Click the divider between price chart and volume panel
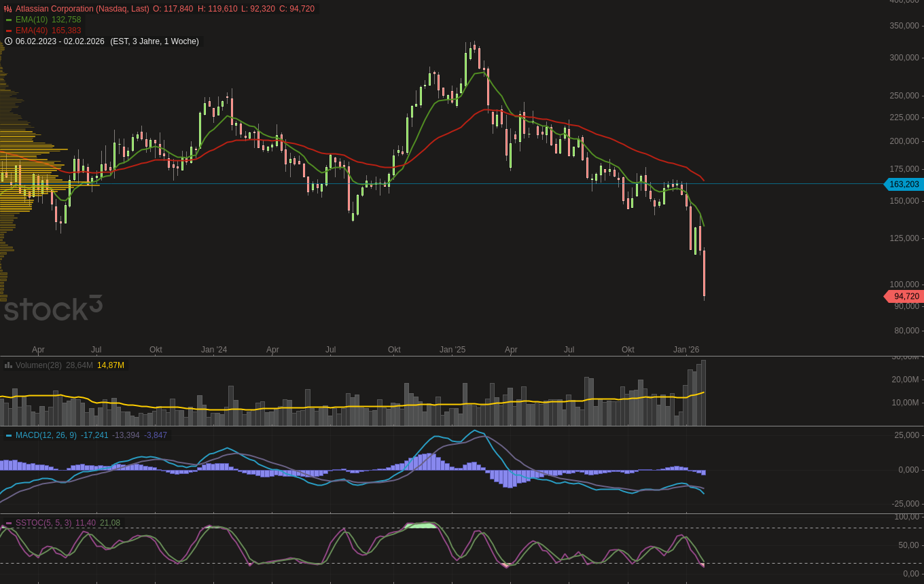This screenshot has height=584, width=924. pos(462,356)
